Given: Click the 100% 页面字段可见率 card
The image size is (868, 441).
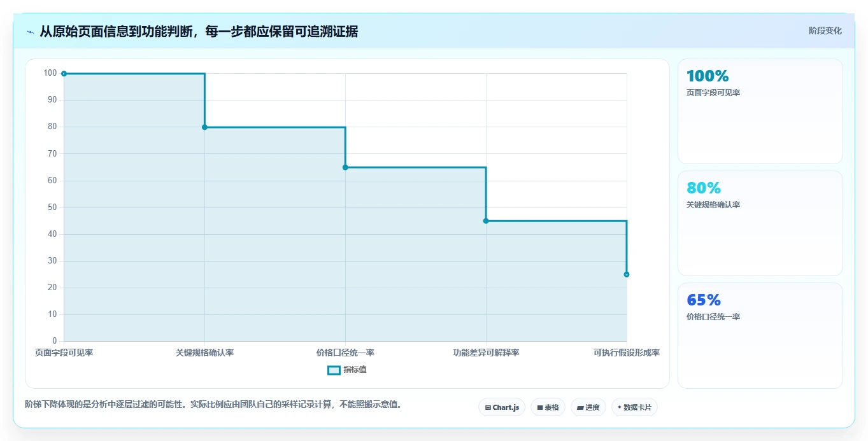Looking at the screenshot, I should [760, 111].
